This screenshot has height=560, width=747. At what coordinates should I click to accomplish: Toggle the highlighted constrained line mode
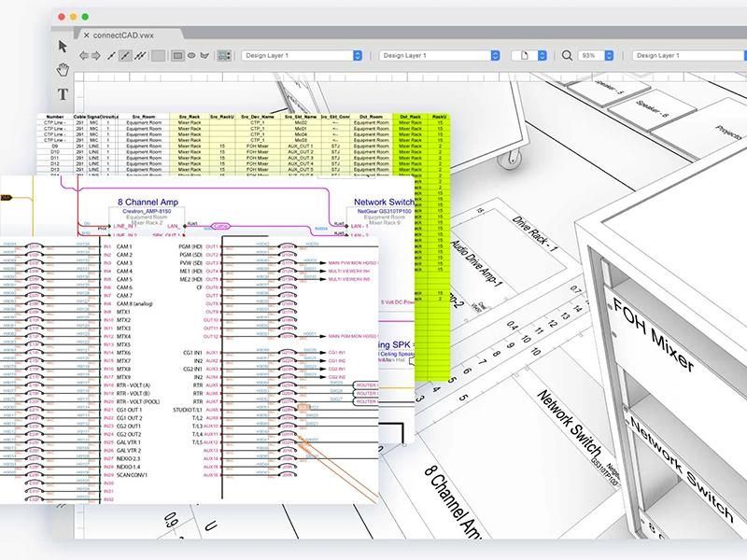(x=126, y=56)
